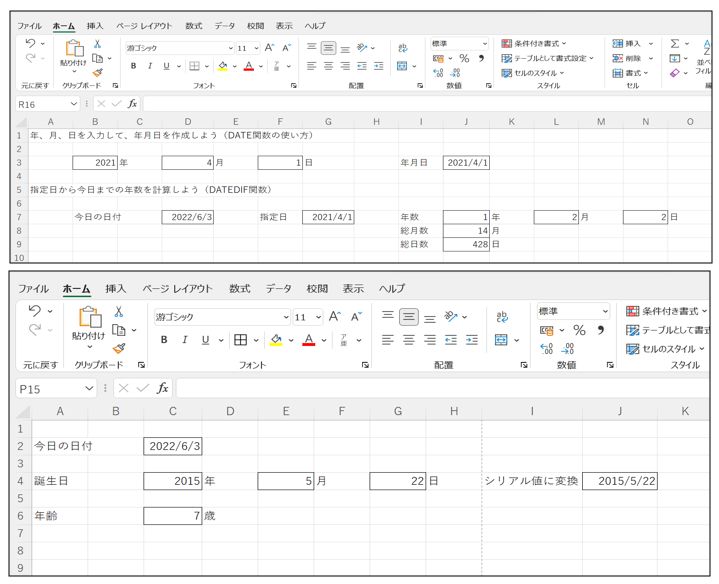Click the undo arrow in lower window
Screen dimensions: 719x584
[35, 311]
